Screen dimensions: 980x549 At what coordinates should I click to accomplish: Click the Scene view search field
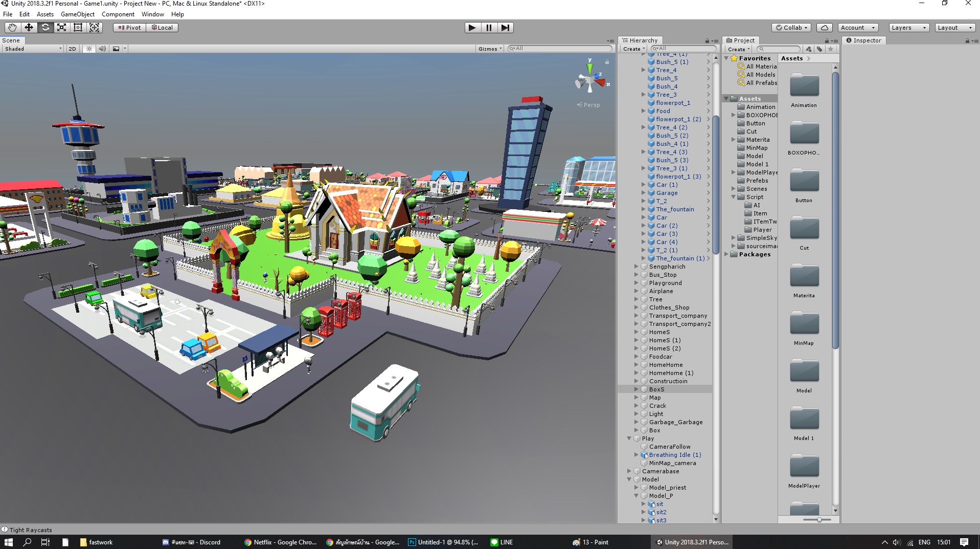click(x=559, y=49)
